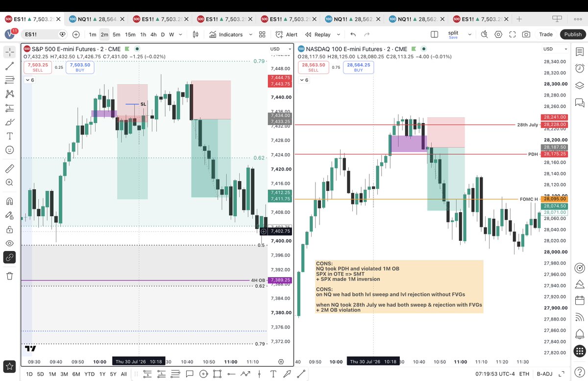Viewport: 588px width, 381px height.
Task: Select the brush drawing tool
Action: [x=10, y=122]
